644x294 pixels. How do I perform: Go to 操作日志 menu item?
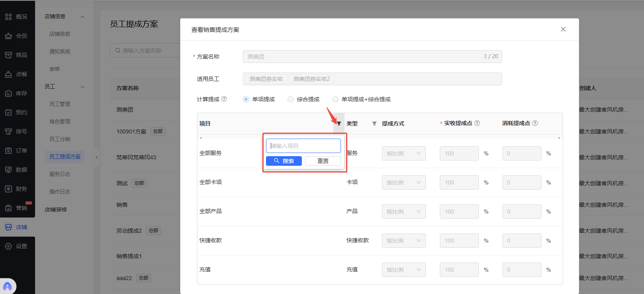coord(60,192)
